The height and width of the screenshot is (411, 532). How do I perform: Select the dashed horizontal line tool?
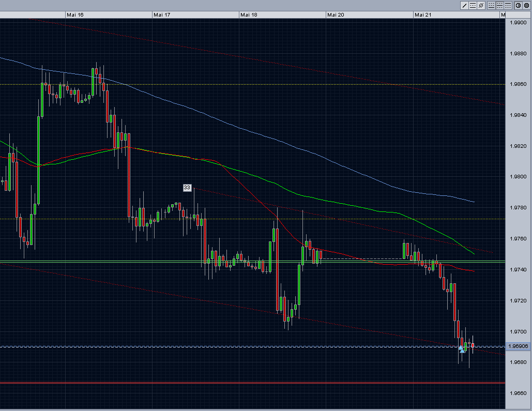click(473, 5)
